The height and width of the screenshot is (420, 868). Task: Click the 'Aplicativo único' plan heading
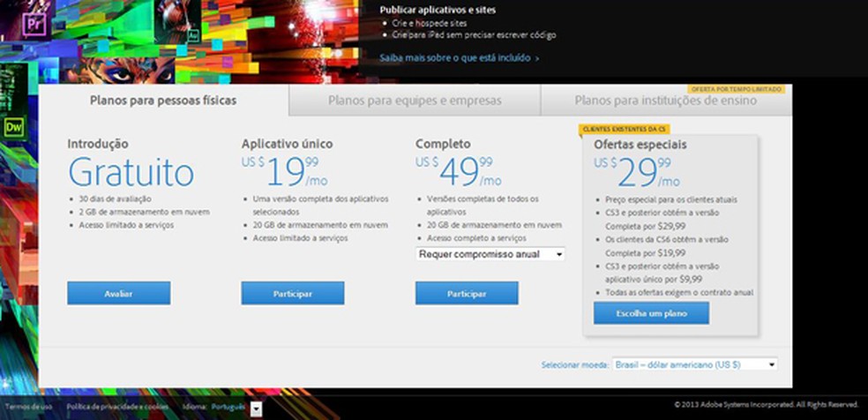pyautogui.click(x=288, y=144)
